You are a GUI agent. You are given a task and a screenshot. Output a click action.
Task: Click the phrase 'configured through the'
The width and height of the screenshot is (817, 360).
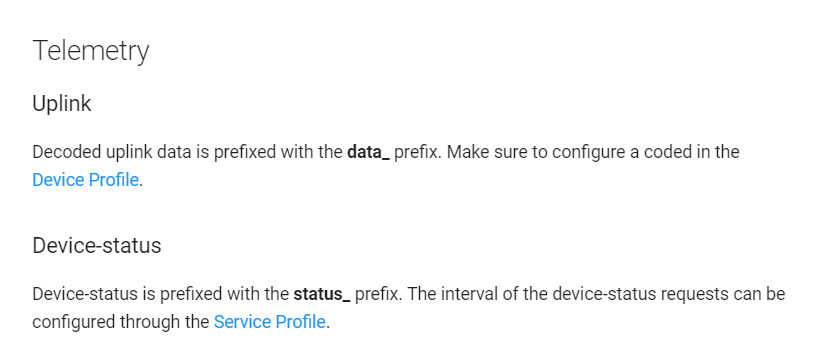(121, 322)
